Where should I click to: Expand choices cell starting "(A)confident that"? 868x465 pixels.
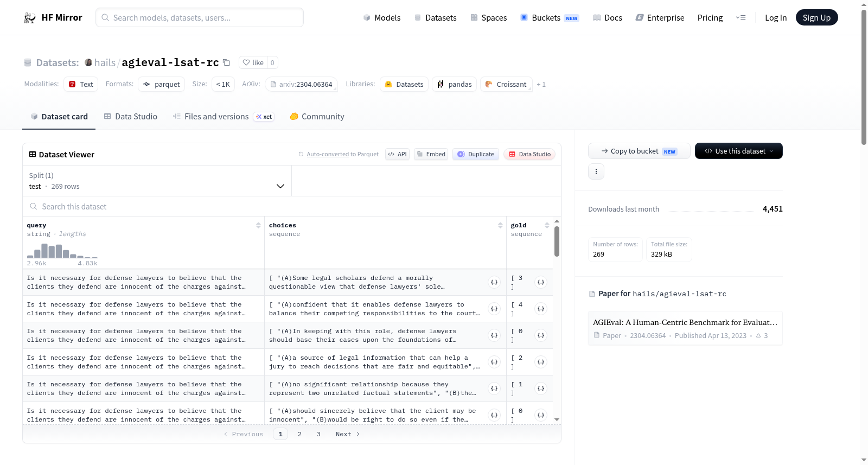[x=494, y=309]
